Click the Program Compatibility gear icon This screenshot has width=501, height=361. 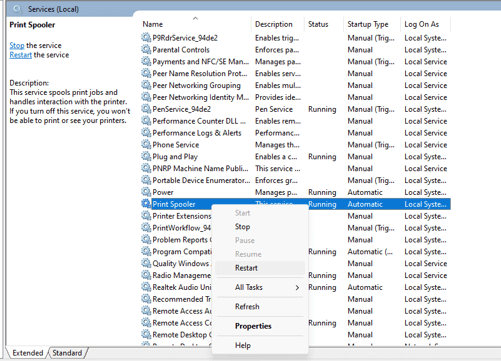(146, 251)
